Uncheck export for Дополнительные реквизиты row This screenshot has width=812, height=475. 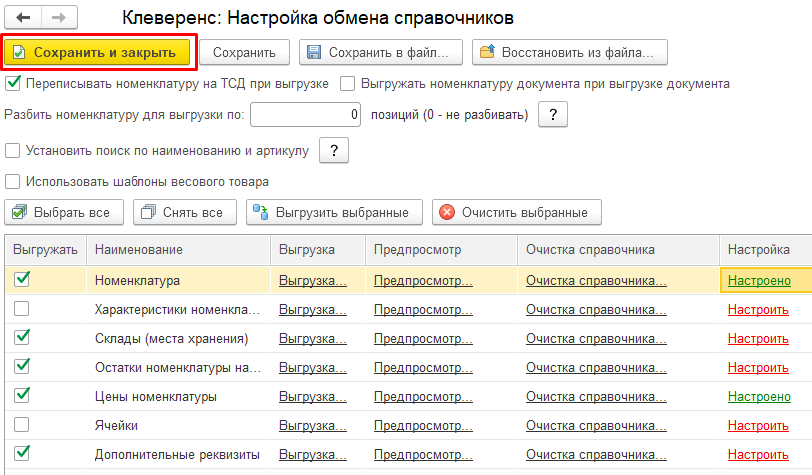tap(22, 453)
